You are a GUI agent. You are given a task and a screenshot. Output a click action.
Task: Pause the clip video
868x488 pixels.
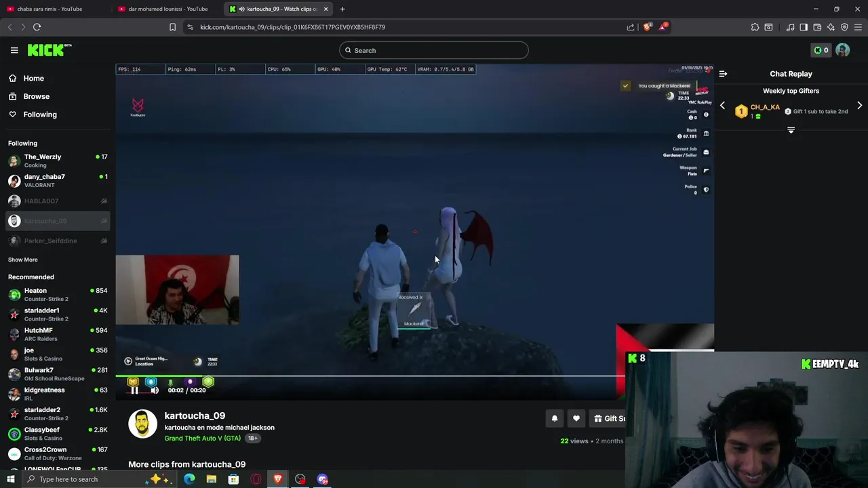[x=134, y=390]
